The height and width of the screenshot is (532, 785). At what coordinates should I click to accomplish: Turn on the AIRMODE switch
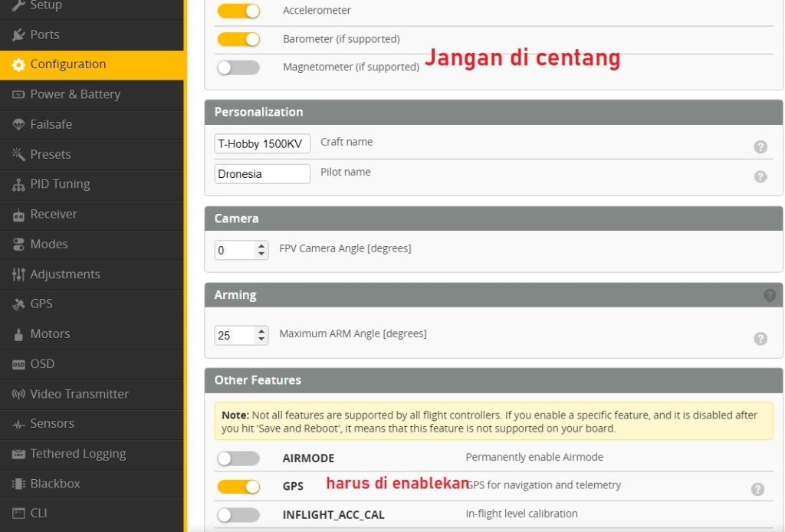coord(238,458)
